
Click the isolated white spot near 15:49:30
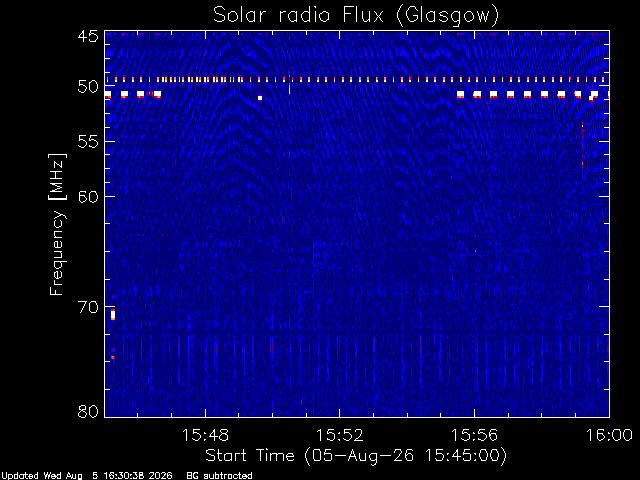260,98
